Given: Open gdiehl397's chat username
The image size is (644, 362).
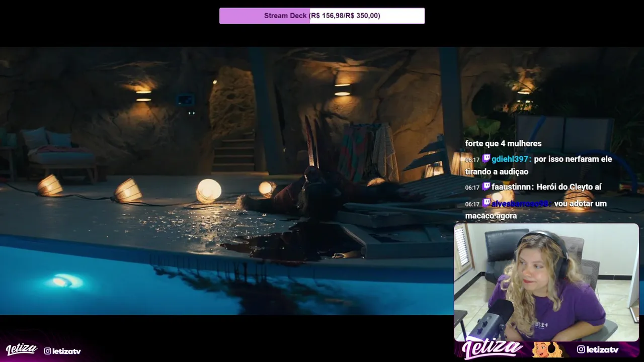Looking at the screenshot, I should 511,159.
